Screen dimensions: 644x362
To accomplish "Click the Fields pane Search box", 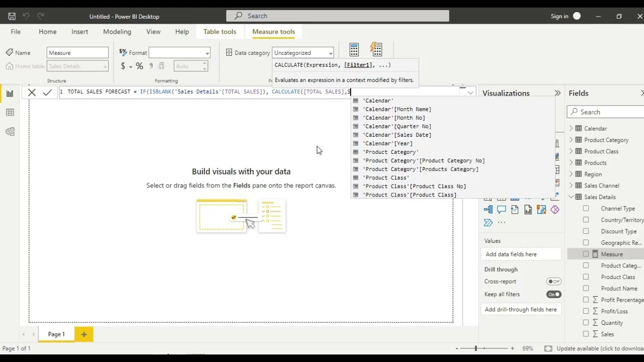I will (605, 112).
